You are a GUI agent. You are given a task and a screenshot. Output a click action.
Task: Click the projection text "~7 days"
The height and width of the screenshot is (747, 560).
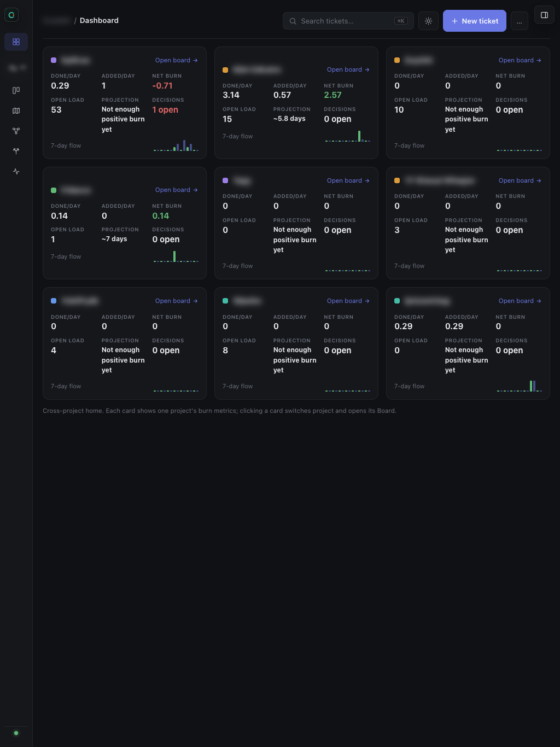tap(114, 239)
